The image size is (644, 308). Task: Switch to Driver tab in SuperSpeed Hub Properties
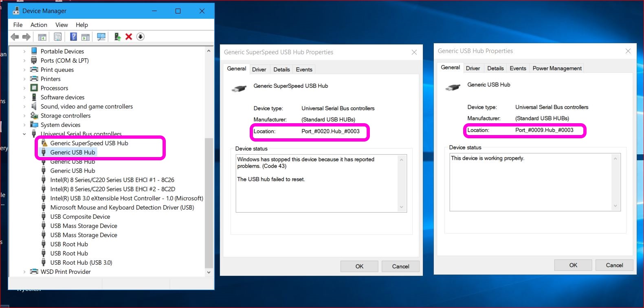coord(259,69)
